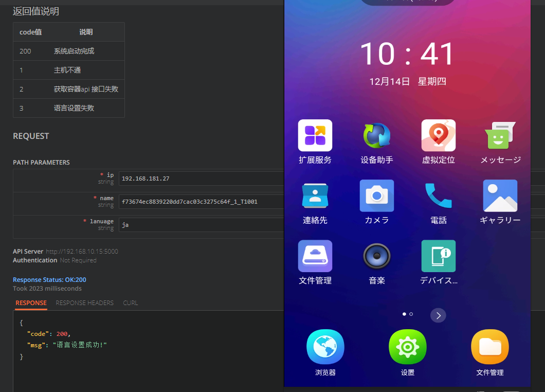
Task: Open the ギャラリー gallery app
Action: tap(500, 195)
